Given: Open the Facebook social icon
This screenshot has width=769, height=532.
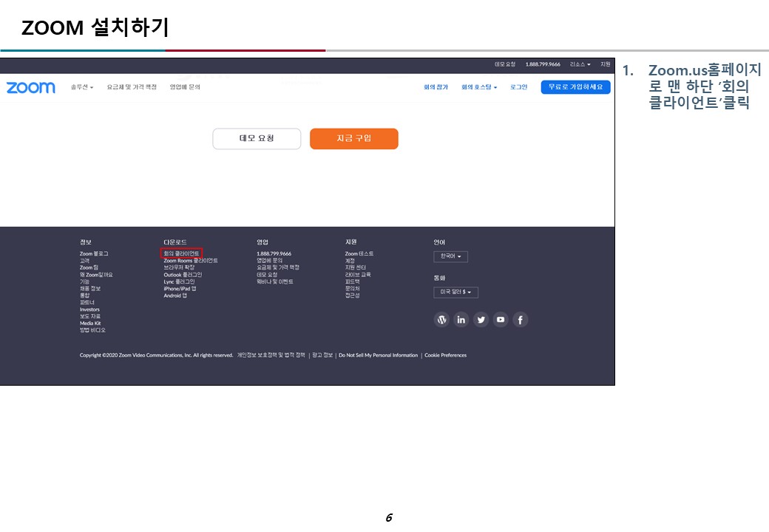Looking at the screenshot, I should tap(521, 320).
